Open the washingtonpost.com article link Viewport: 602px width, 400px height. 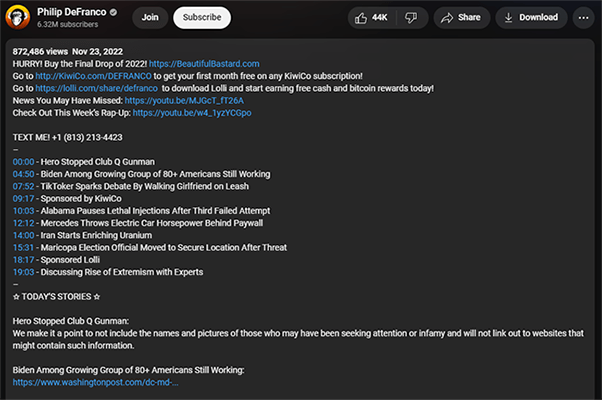pyautogui.click(x=96, y=382)
